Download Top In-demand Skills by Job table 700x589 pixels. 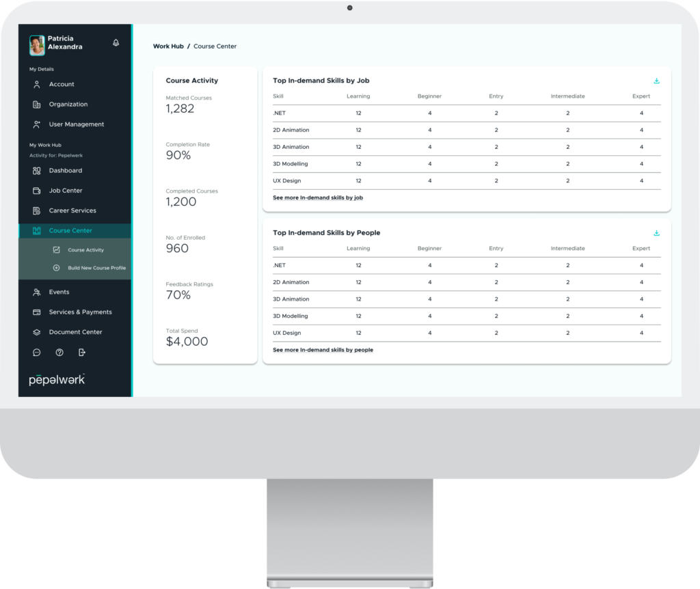pyautogui.click(x=656, y=81)
